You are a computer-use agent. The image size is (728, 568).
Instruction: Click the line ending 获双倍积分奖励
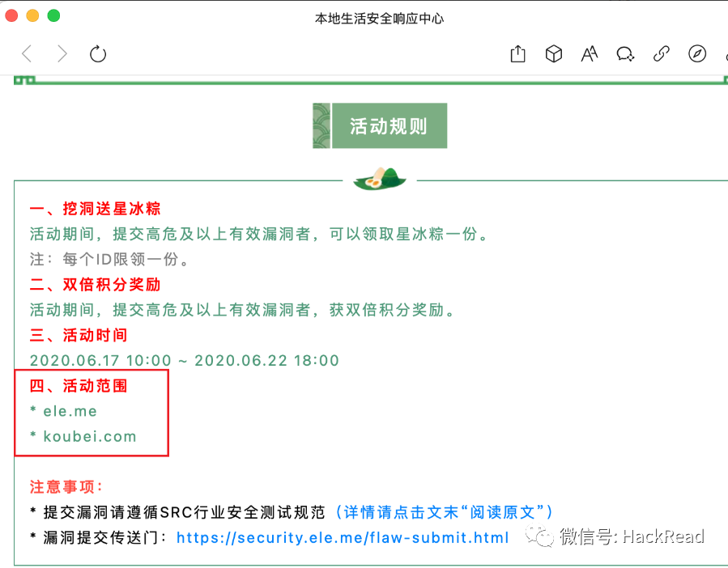(x=243, y=310)
